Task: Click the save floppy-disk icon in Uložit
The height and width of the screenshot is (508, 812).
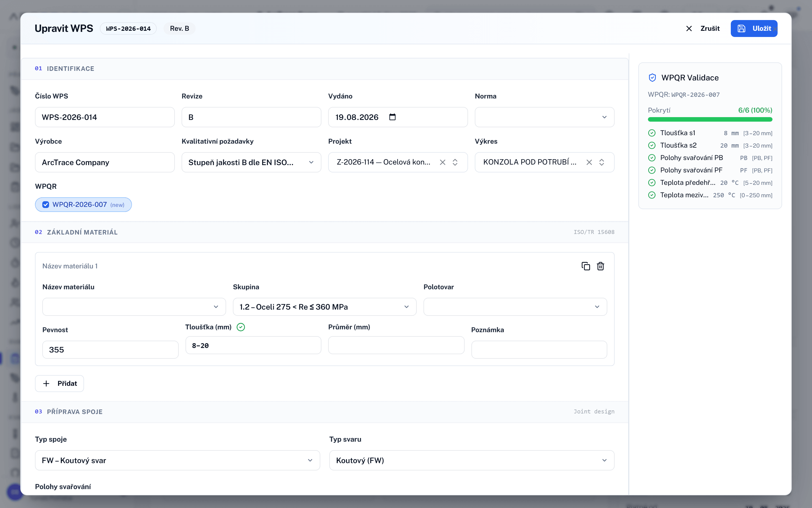Action: [742, 29]
